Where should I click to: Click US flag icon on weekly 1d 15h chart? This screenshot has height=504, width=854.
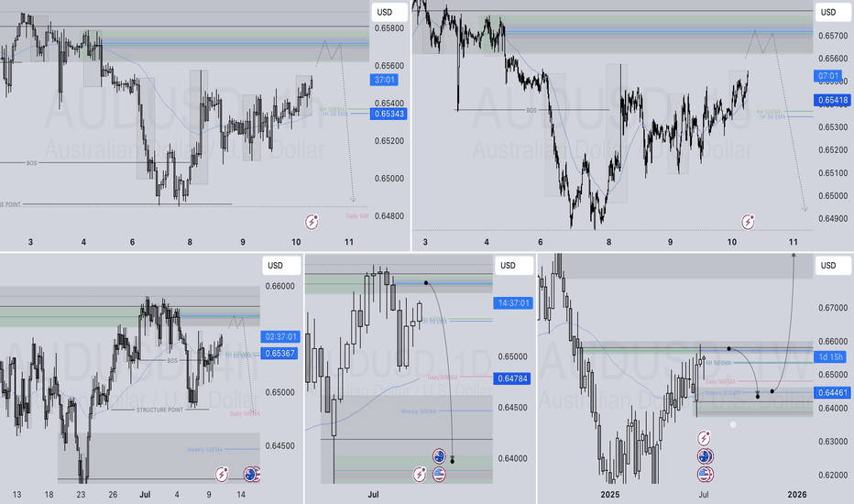coord(706,475)
